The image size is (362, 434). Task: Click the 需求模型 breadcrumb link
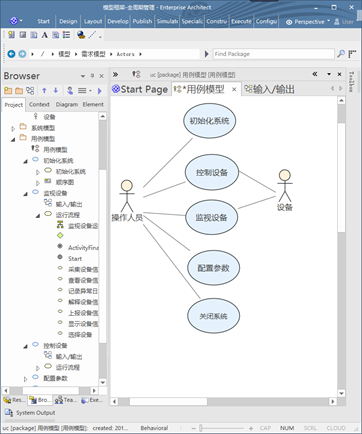93,54
